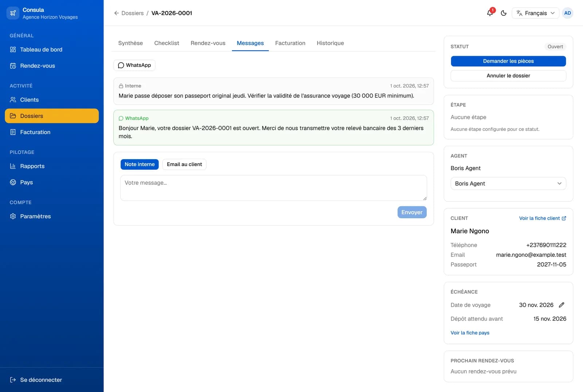Open Voir la fiche pays link
The height and width of the screenshot is (392, 583).
pos(470,333)
